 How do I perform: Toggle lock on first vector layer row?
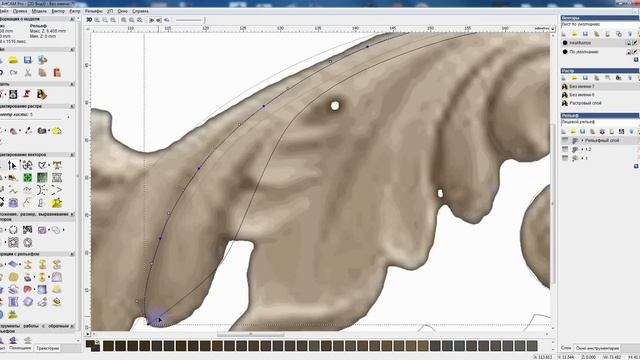coord(629,43)
